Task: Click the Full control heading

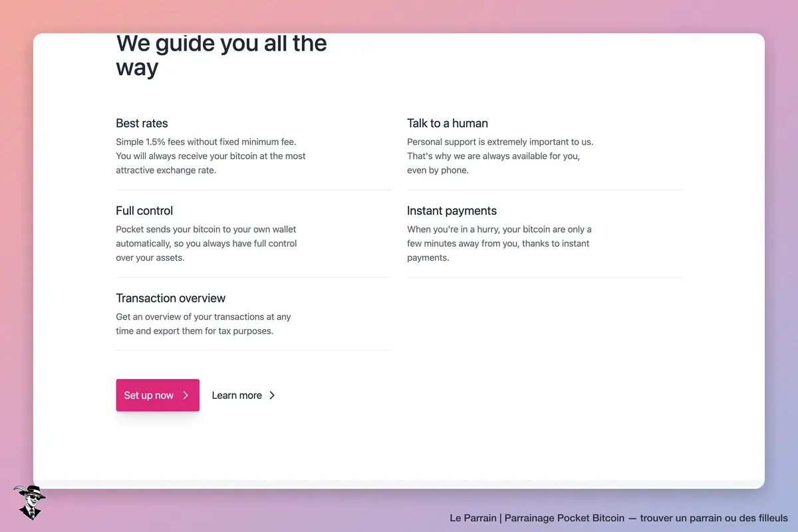Action: pyautogui.click(x=144, y=211)
